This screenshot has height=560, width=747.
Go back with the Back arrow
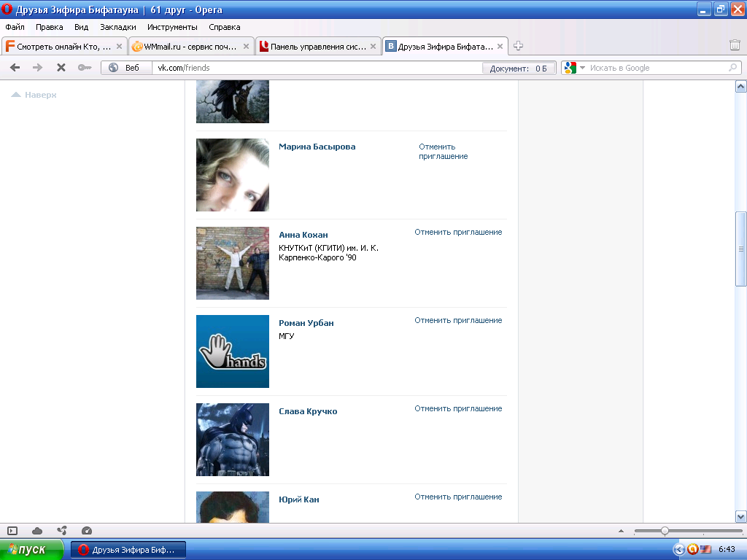(15, 68)
